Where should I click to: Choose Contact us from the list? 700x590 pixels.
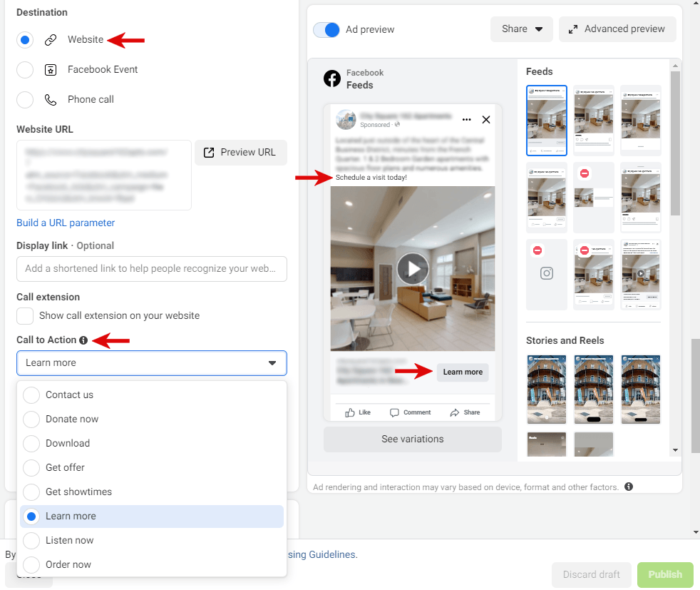tap(69, 395)
